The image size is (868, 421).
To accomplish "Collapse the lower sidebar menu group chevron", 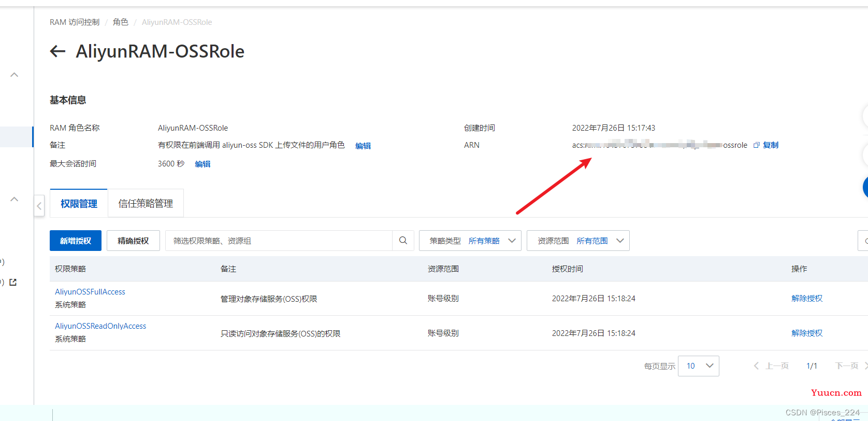I will (15, 199).
